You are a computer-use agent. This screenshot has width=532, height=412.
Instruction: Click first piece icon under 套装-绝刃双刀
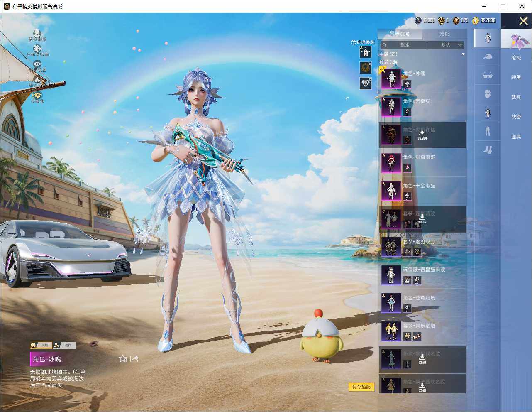click(x=407, y=252)
